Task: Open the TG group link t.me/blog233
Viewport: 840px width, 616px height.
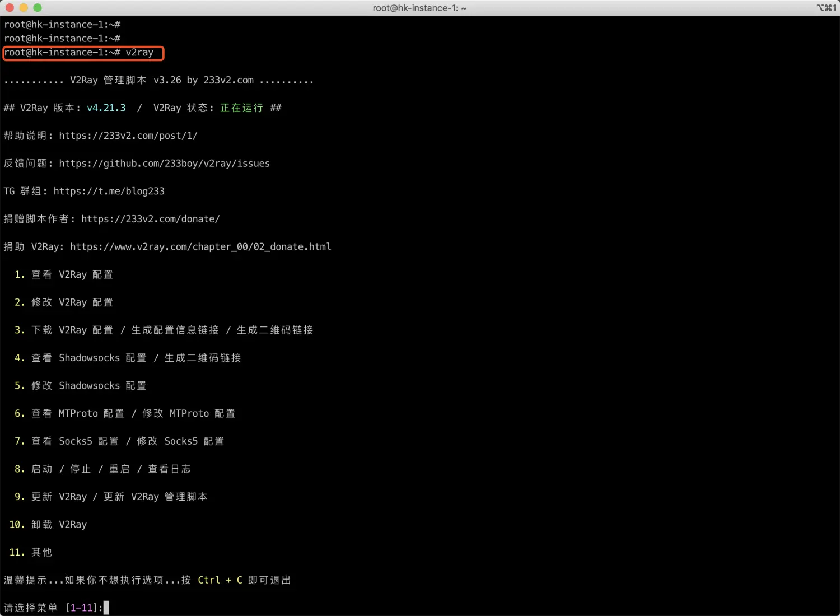Action: click(x=109, y=192)
